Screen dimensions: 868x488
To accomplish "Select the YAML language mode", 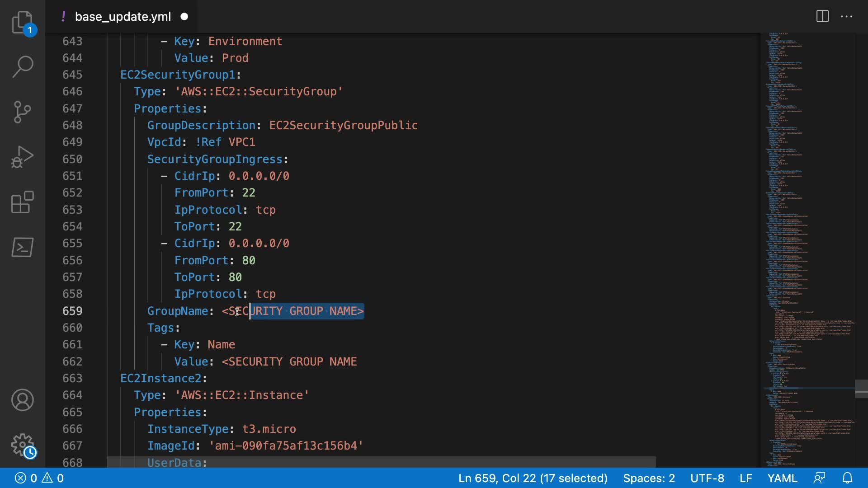I will pos(782,478).
